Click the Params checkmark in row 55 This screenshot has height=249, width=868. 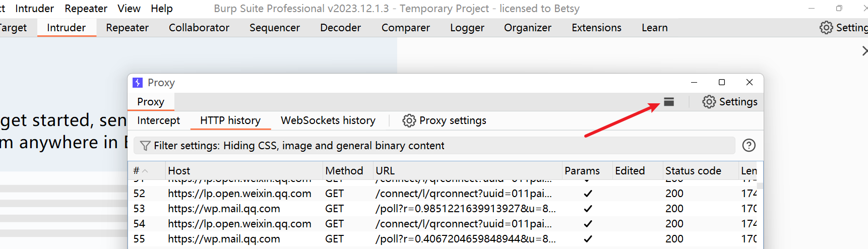click(588, 239)
